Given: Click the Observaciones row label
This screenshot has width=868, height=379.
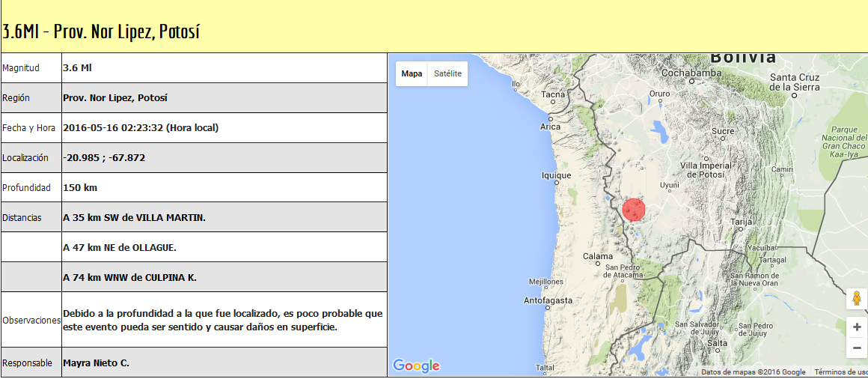Looking at the screenshot, I should (31, 321).
